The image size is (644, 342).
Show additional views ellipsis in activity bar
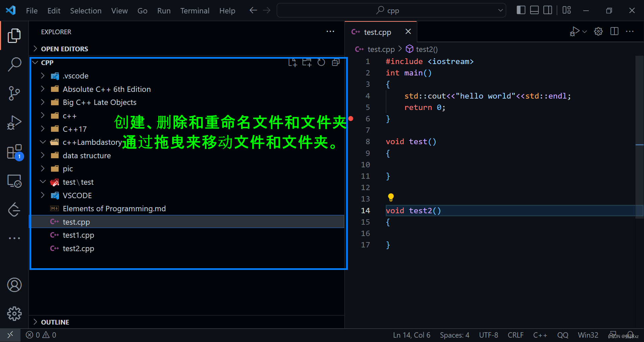click(x=14, y=238)
